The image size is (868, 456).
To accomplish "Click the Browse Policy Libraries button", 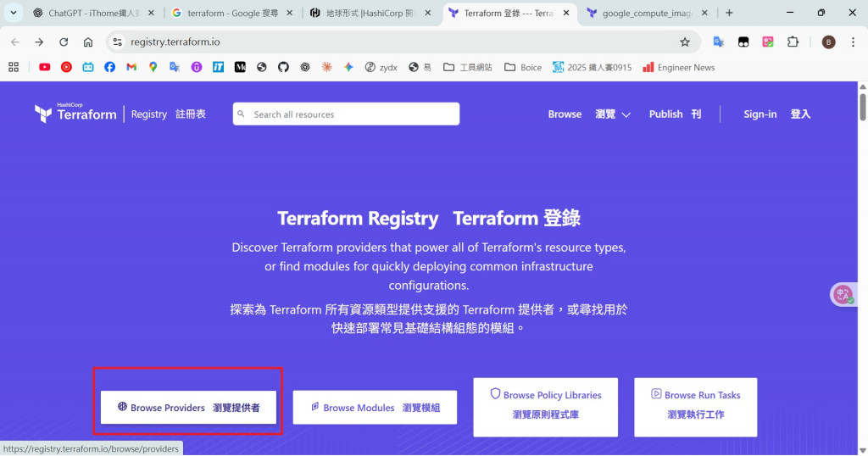I will coord(545,408).
